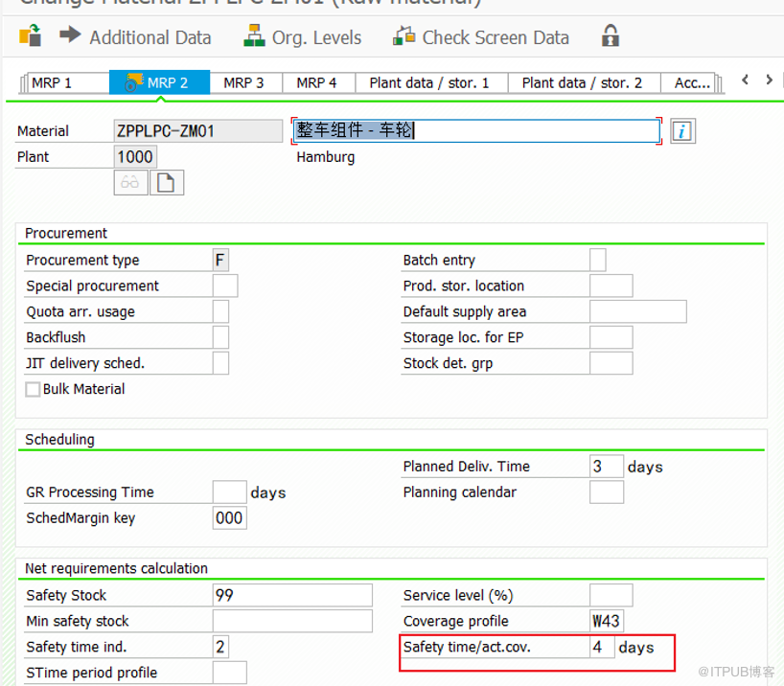Switch to the MRP 1 tab
This screenshot has width=784, height=686.
[x=68, y=82]
